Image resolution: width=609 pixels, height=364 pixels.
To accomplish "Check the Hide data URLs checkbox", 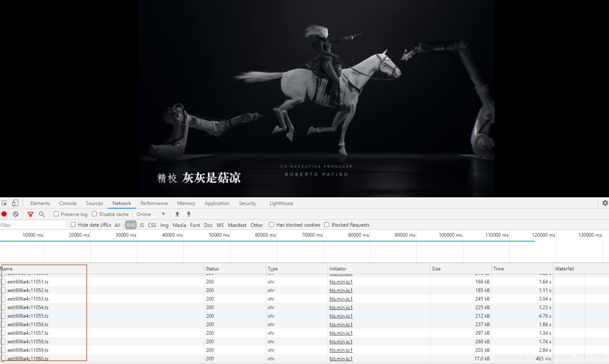I will point(73,225).
